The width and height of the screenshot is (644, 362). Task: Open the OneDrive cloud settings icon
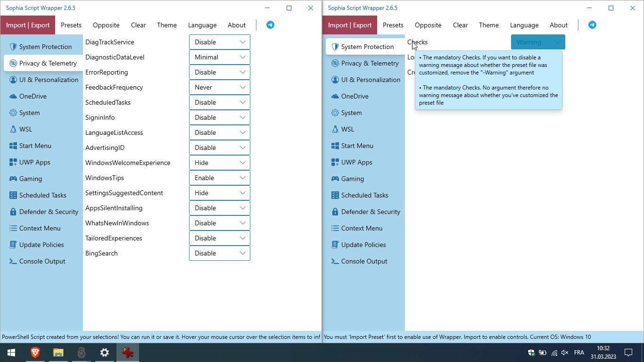[13, 96]
